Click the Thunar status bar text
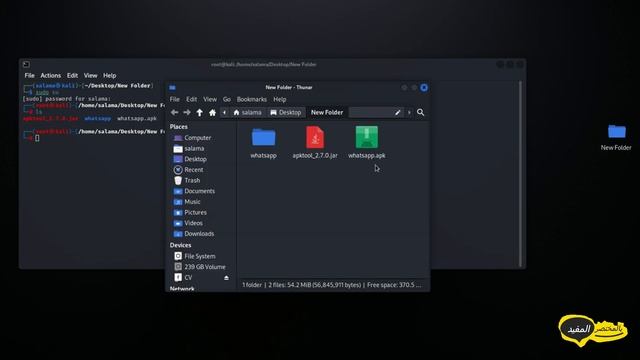640x360 pixels. pos(331,285)
